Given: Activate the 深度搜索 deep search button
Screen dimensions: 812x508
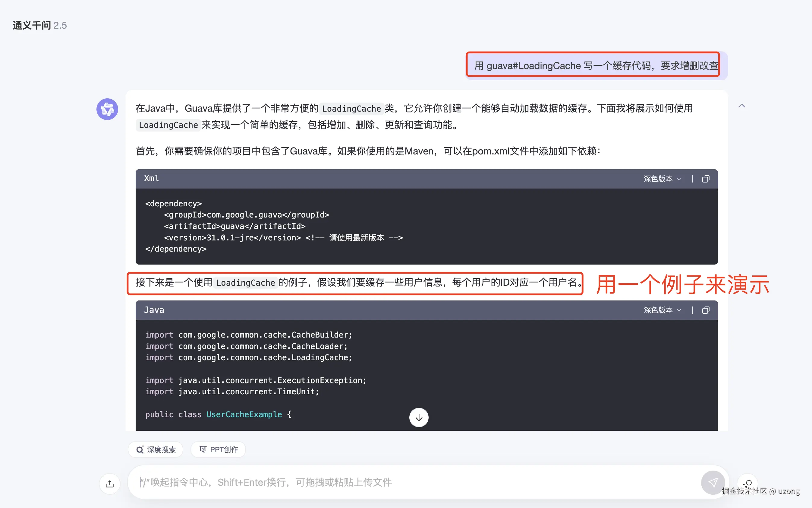Looking at the screenshot, I should pyautogui.click(x=156, y=449).
